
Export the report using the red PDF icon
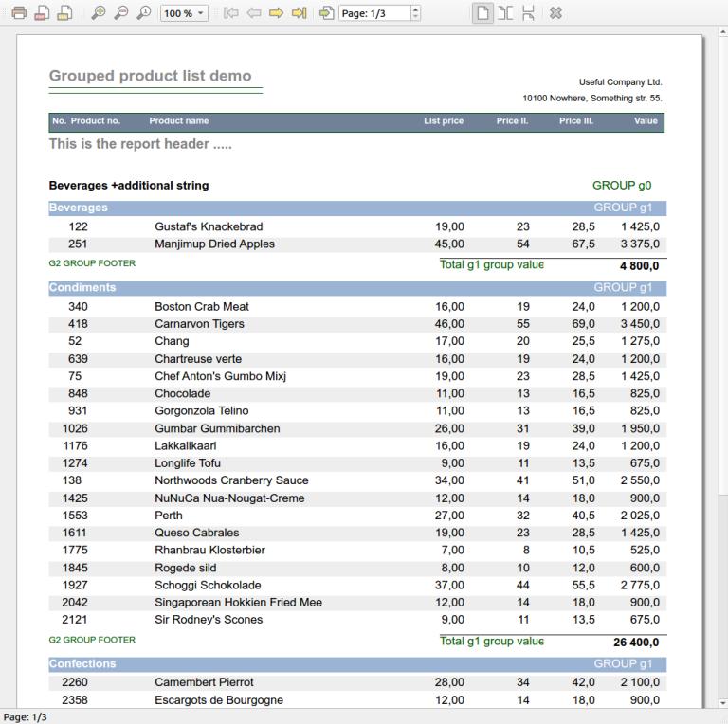[41, 13]
